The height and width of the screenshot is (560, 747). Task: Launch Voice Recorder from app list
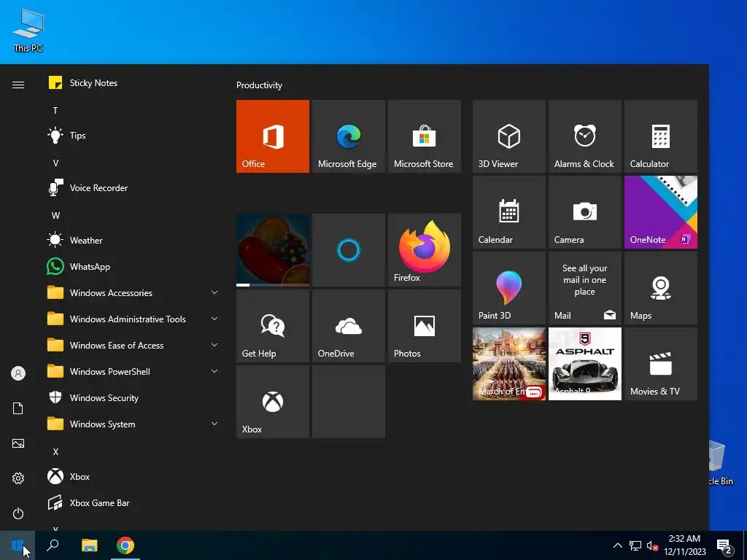pyautogui.click(x=133, y=188)
